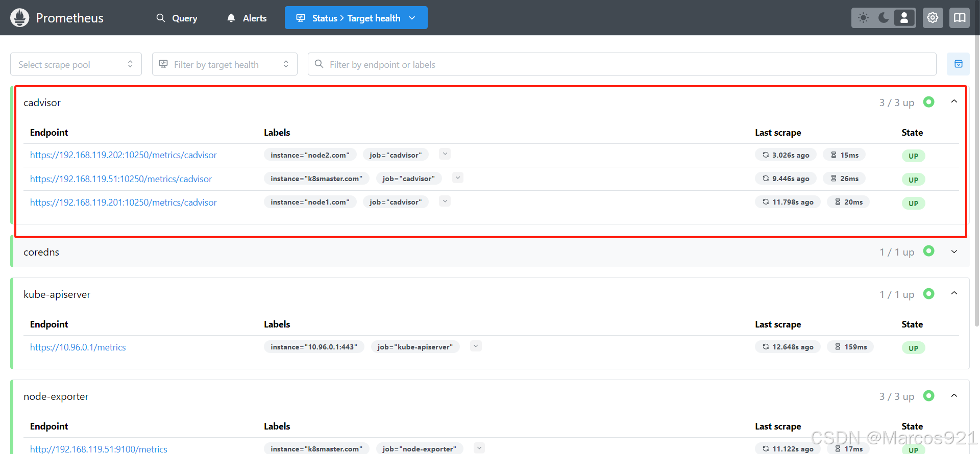This screenshot has width=980, height=454.
Task: Open 192.168.119.202 cadvisor endpoint link
Action: click(123, 155)
